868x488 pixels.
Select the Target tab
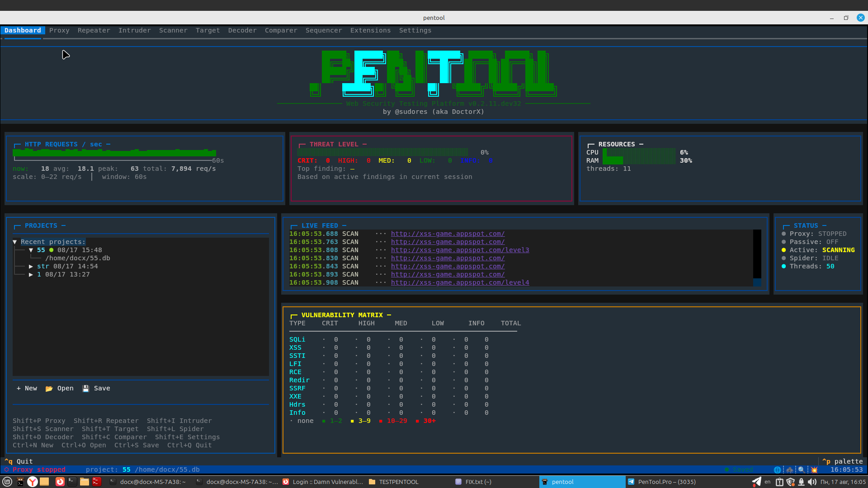pyautogui.click(x=208, y=30)
